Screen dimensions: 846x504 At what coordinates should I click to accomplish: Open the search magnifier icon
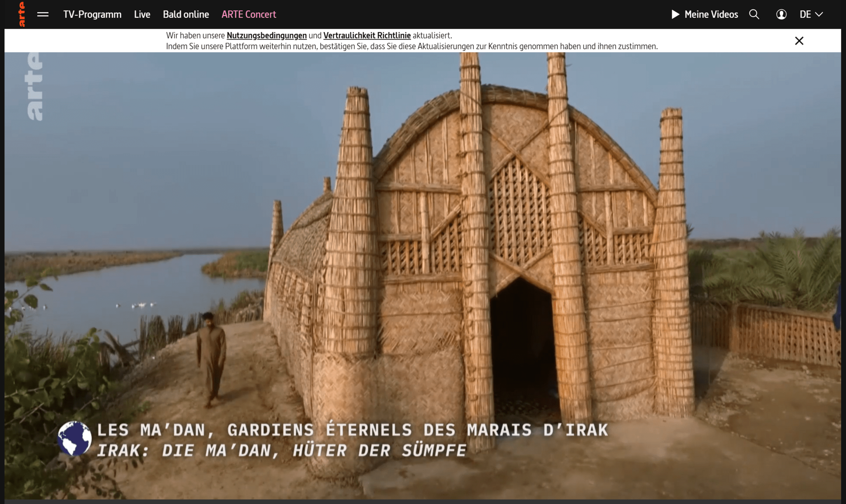(x=754, y=15)
